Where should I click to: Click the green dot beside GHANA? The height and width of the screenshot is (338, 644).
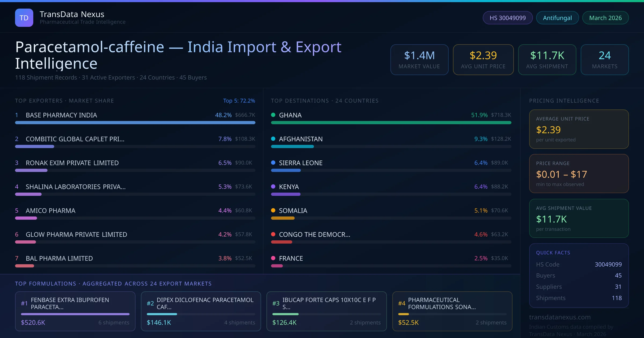coord(273,115)
